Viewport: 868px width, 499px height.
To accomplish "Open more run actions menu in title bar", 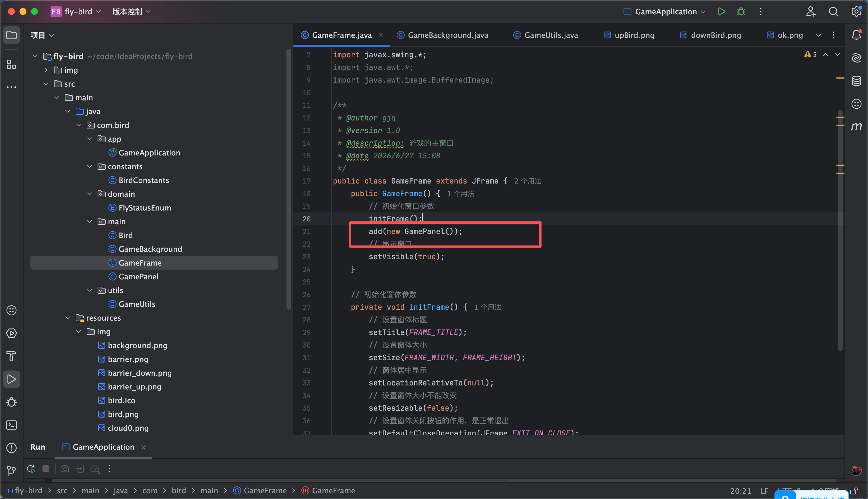I will (x=760, y=12).
